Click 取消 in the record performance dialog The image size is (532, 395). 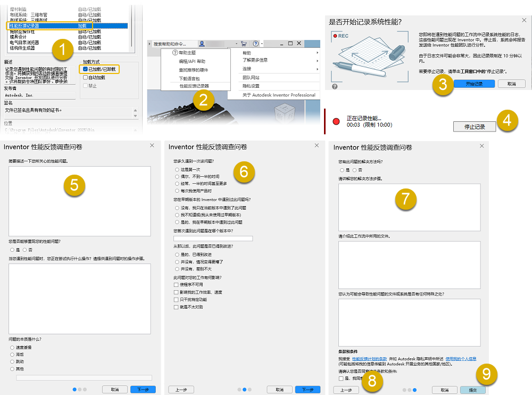click(512, 84)
